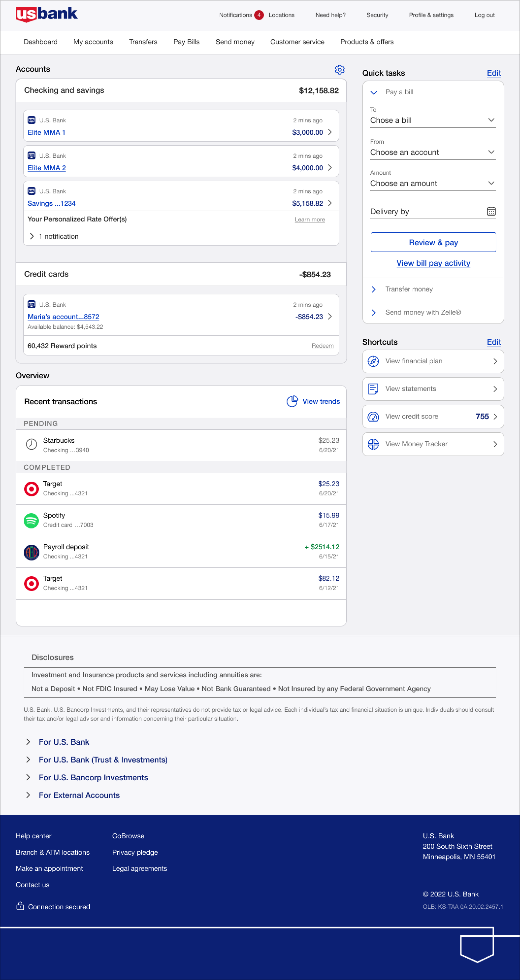Click the Delivery by date field
Screen dimensions: 520x980
point(433,212)
